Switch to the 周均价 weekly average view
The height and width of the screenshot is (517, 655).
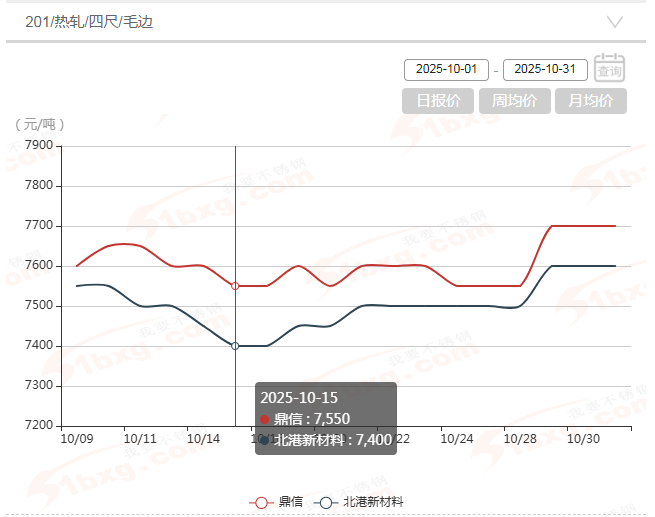pos(514,101)
